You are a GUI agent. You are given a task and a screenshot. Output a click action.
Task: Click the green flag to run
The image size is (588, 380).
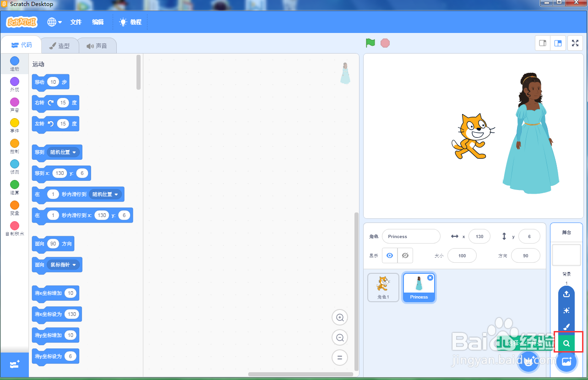370,43
